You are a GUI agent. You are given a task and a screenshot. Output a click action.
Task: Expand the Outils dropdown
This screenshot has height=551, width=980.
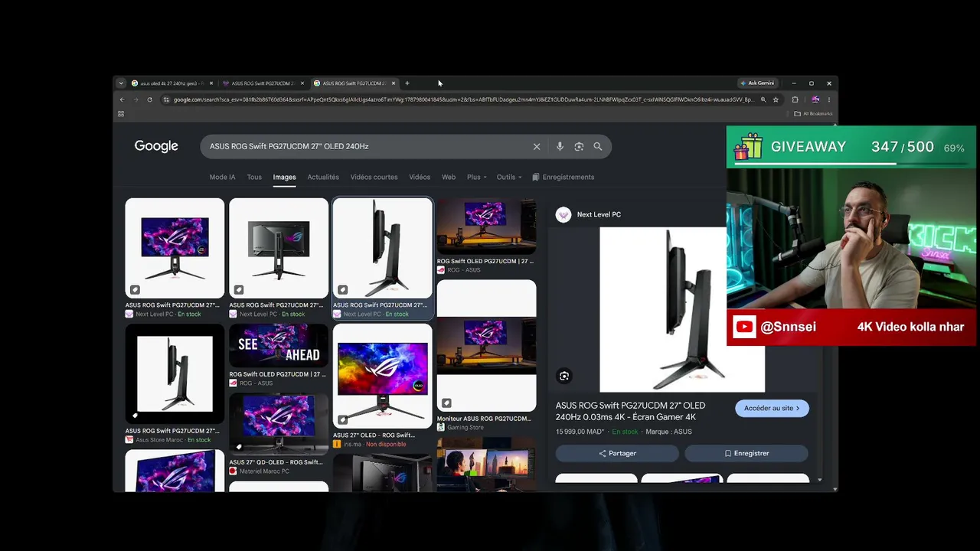[x=508, y=177]
